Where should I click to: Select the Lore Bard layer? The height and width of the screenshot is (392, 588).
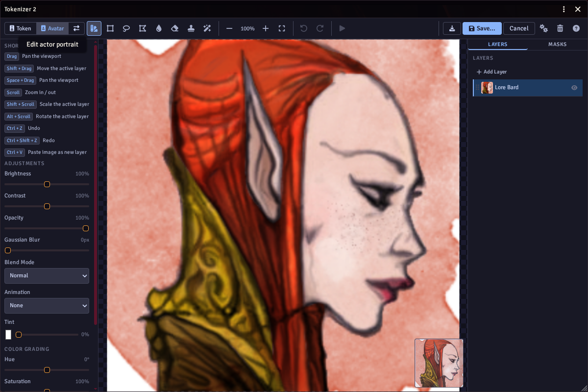click(x=528, y=88)
